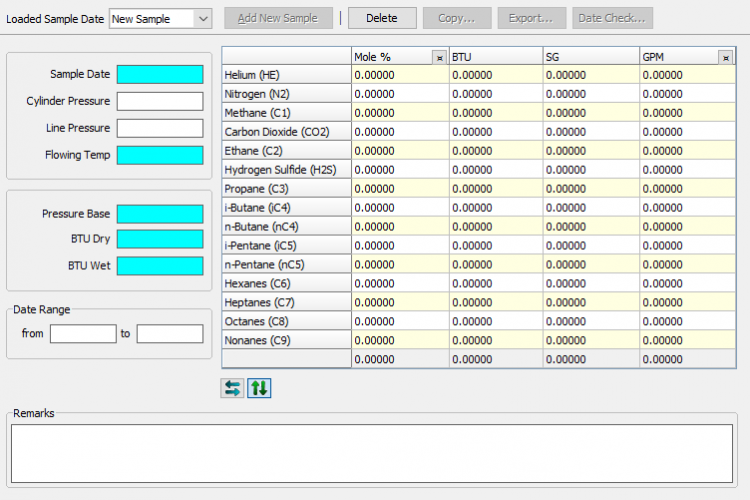Image resolution: width=750 pixels, height=500 pixels.
Task: Click the Export... button
Action: point(530,18)
